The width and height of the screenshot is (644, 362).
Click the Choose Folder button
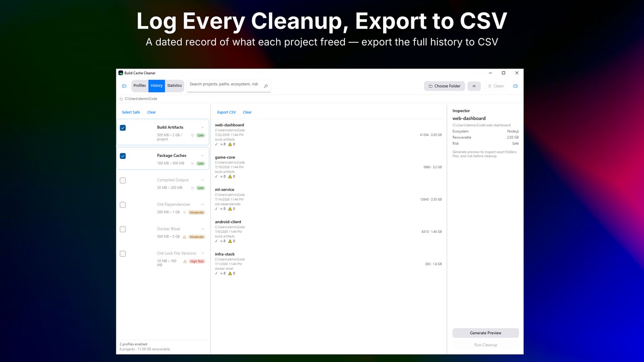point(445,86)
